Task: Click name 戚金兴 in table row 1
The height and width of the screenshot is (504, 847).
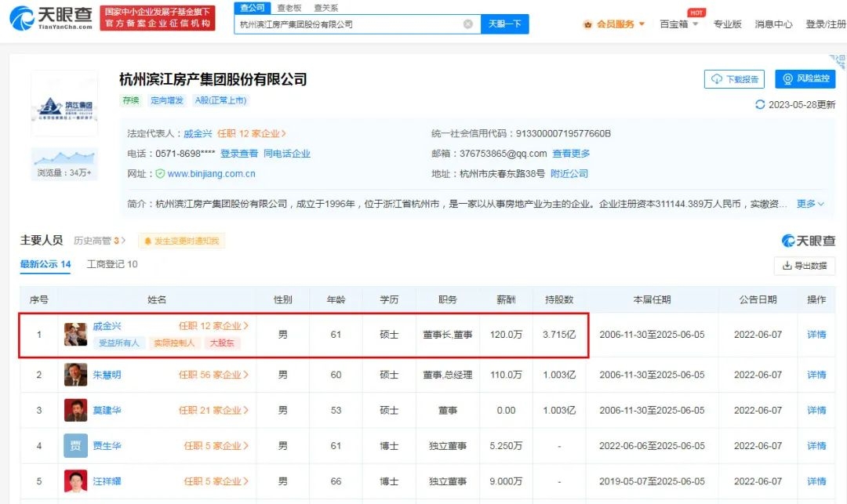Action: pos(107,327)
